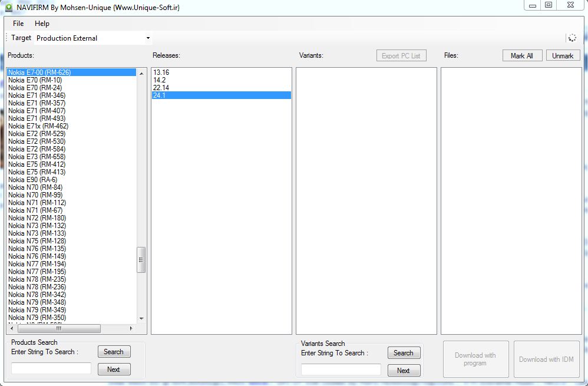
Task: Click the loading spinner icon
Action: coord(572,38)
